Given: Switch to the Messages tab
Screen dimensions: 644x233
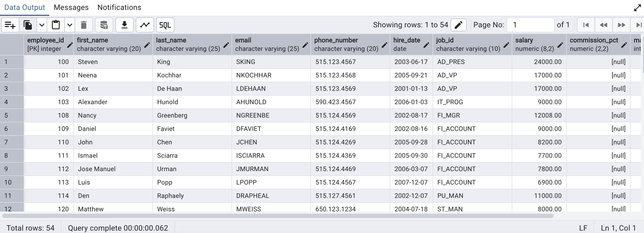Looking at the screenshot, I should 71,7.
